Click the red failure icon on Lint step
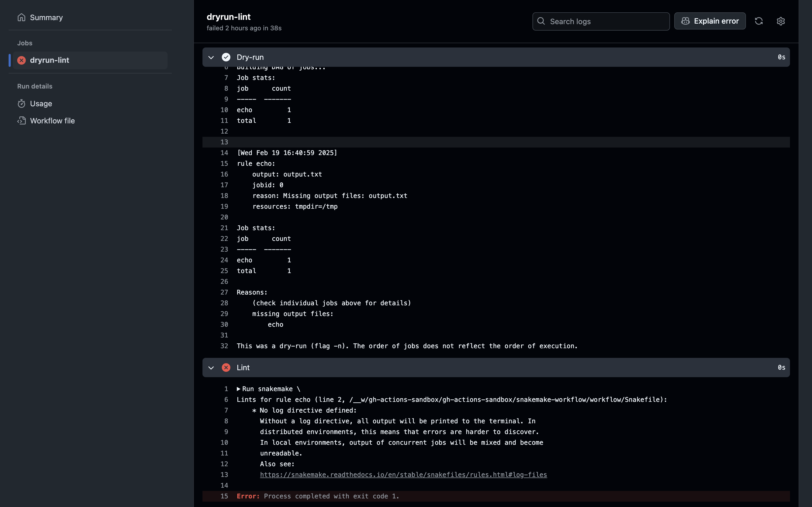The image size is (812, 507). [x=226, y=368]
